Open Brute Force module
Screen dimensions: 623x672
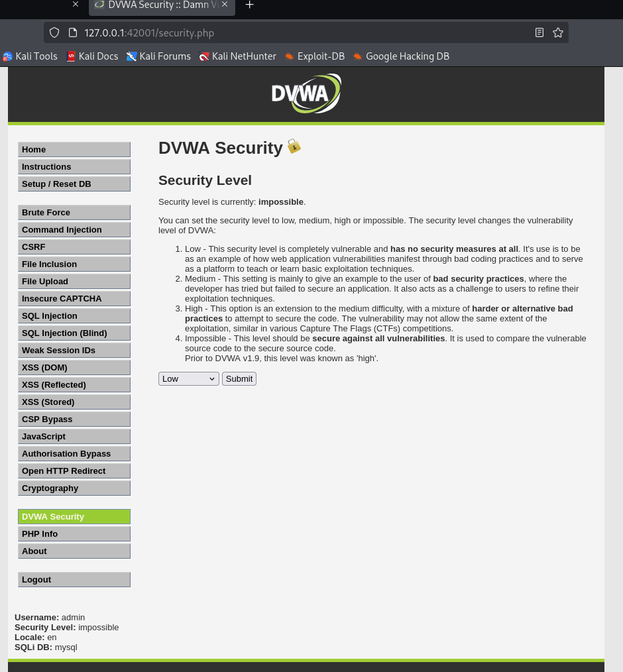[74, 213]
